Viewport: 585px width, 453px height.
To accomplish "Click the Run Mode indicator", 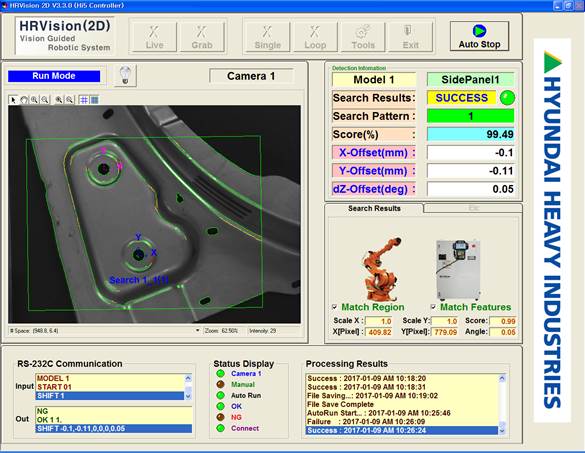I will pos(54,76).
